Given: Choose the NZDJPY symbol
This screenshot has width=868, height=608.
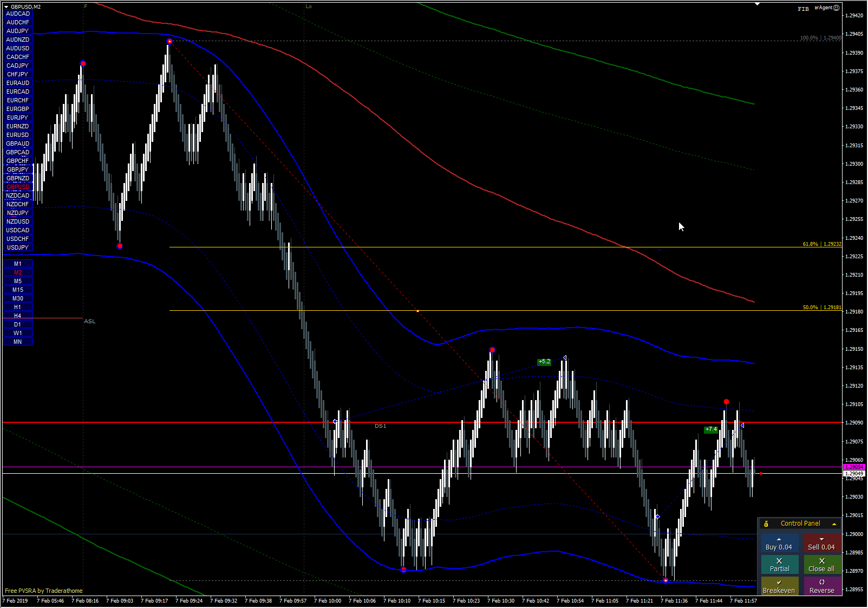Looking at the screenshot, I should 18,213.
